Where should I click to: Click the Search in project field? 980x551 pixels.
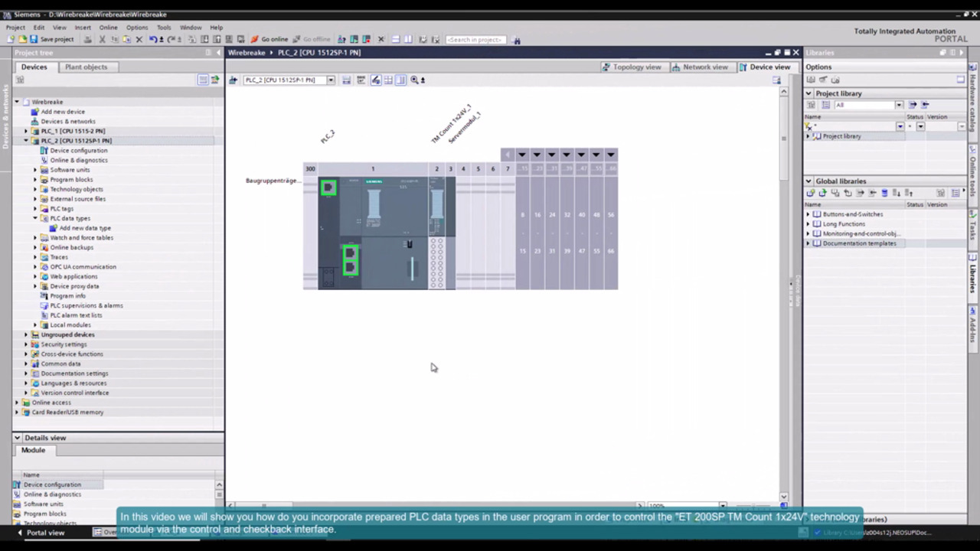click(x=475, y=39)
